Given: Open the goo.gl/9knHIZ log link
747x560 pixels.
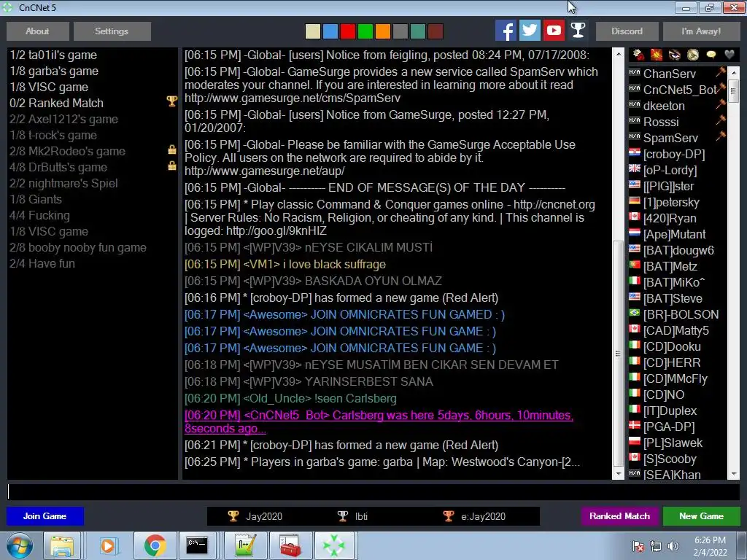Looking at the screenshot, I should pyautogui.click(x=276, y=231).
